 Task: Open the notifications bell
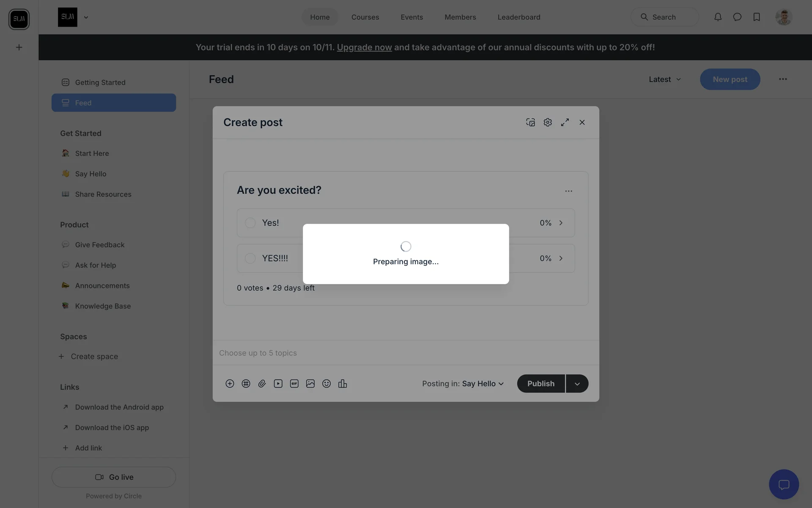point(718,17)
